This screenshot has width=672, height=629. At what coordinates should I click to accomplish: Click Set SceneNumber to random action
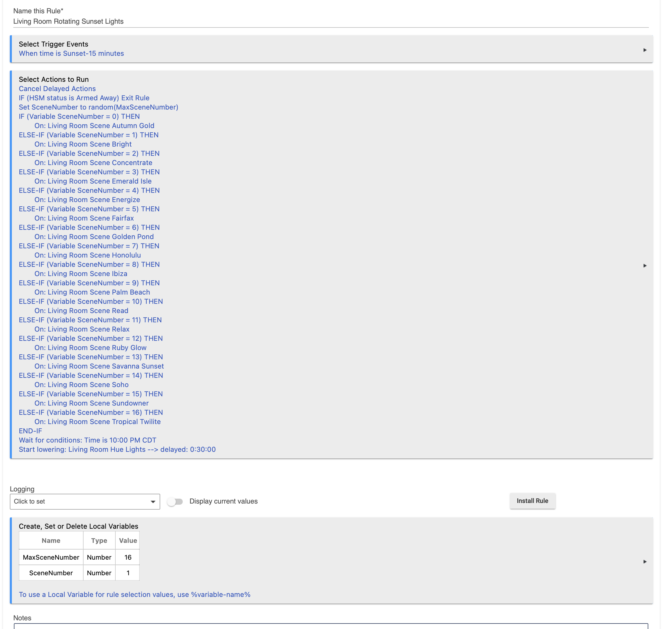pyautogui.click(x=98, y=107)
